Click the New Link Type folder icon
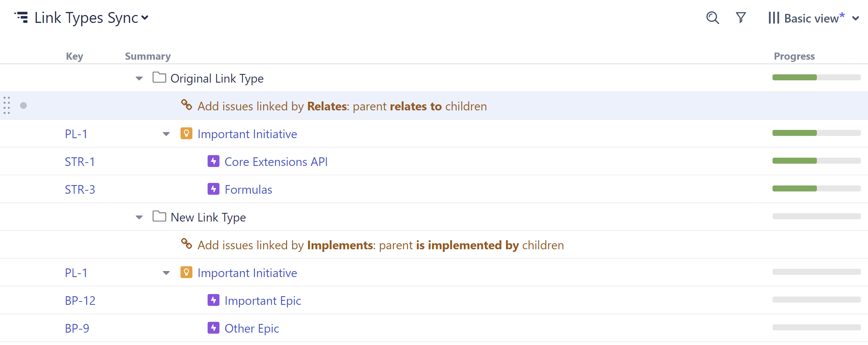 click(159, 217)
